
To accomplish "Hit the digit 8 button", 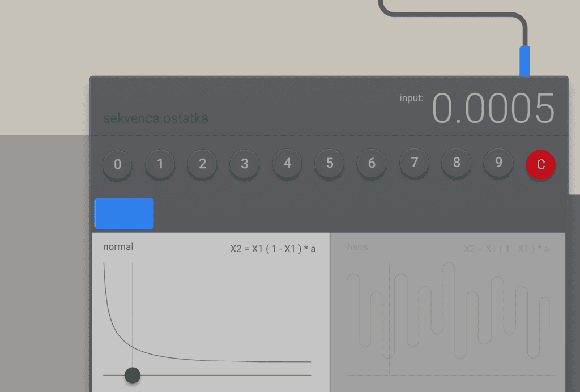I will pos(457,164).
